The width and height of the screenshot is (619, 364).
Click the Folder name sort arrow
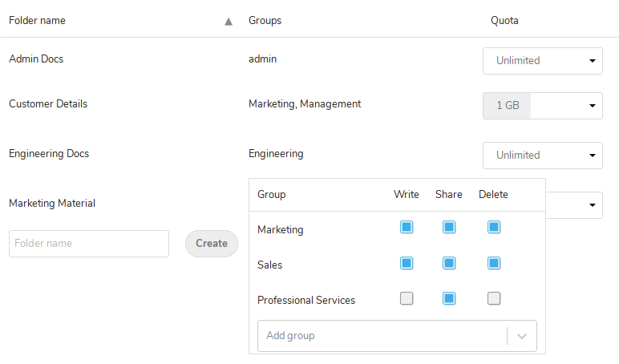point(229,22)
